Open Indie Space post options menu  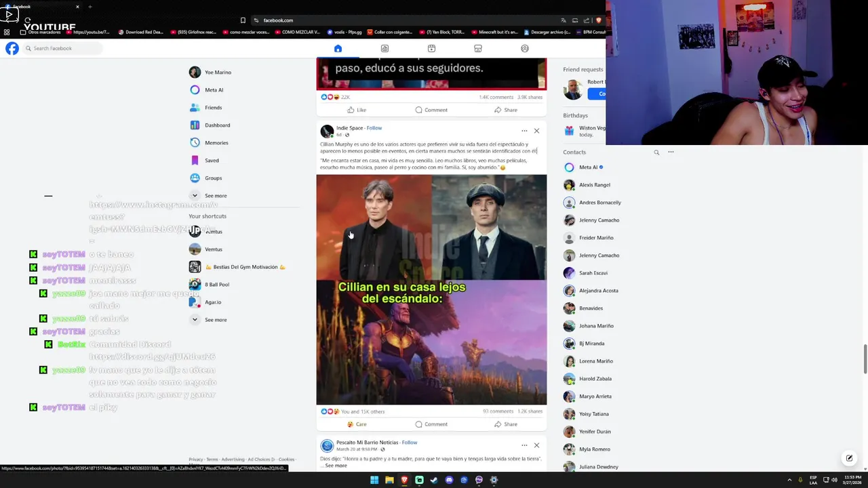(x=524, y=131)
